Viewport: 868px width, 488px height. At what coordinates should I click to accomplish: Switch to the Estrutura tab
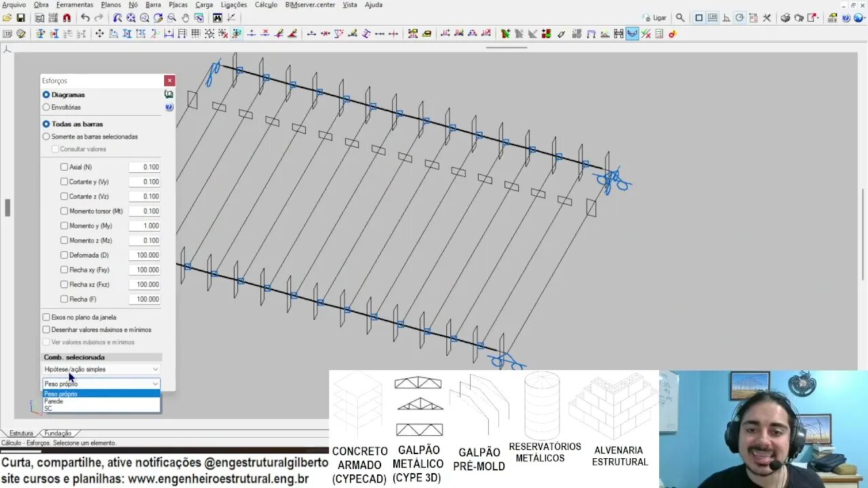21,433
